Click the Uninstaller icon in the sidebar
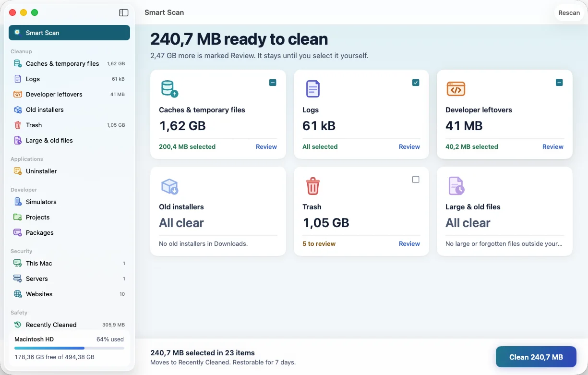 click(17, 171)
